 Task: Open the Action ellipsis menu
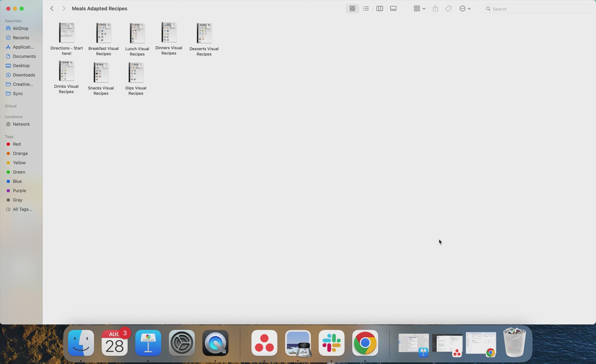(465, 9)
